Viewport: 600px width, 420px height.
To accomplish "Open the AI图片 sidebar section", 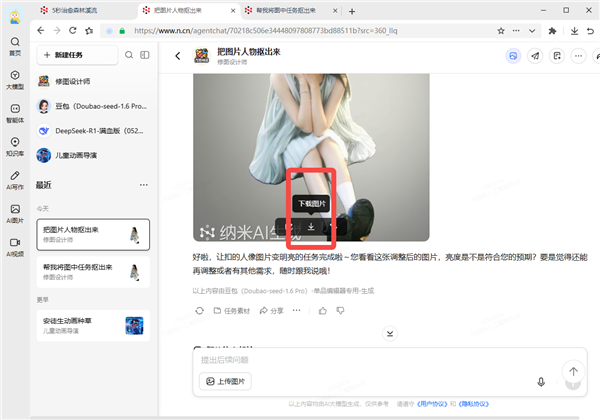I will click(x=15, y=209).
